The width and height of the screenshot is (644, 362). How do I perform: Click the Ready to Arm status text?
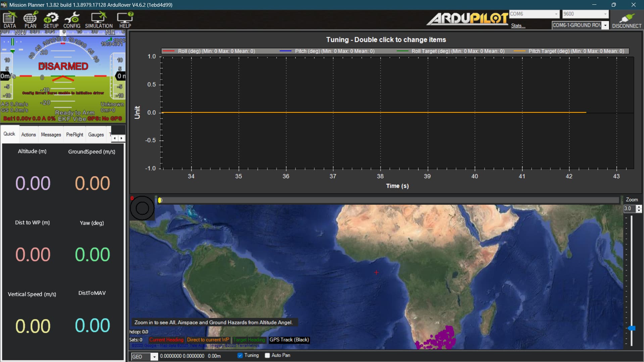pyautogui.click(x=75, y=113)
